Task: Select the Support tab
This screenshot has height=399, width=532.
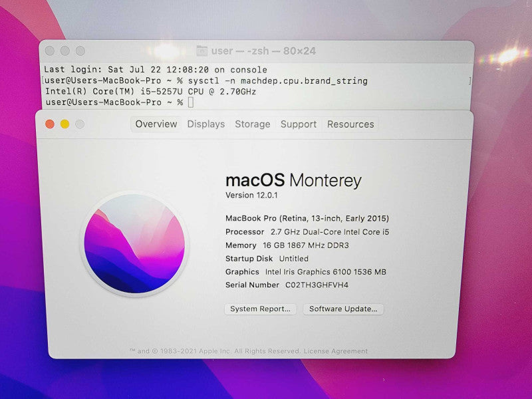Action: [298, 124]
